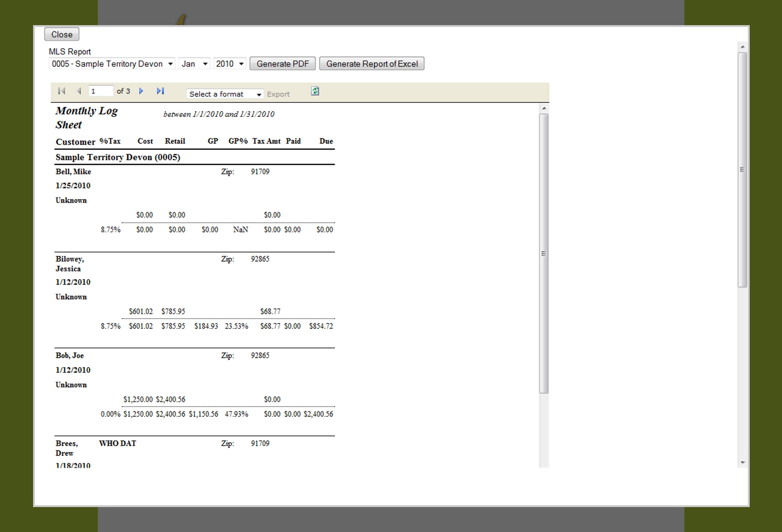The image size is (782, 532).
Task: Open the year dropdown showing 2010
Action: click(x=230, y=64)
